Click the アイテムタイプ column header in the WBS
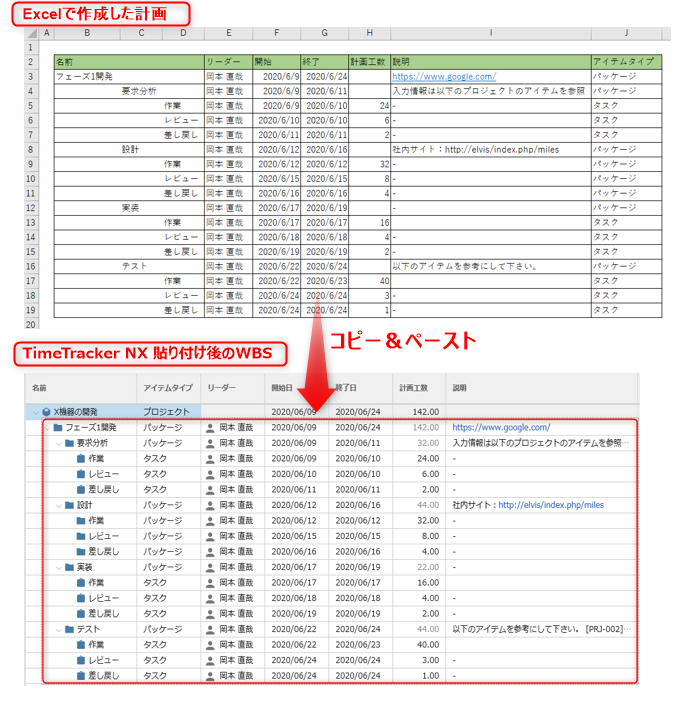 click(168, 388)
